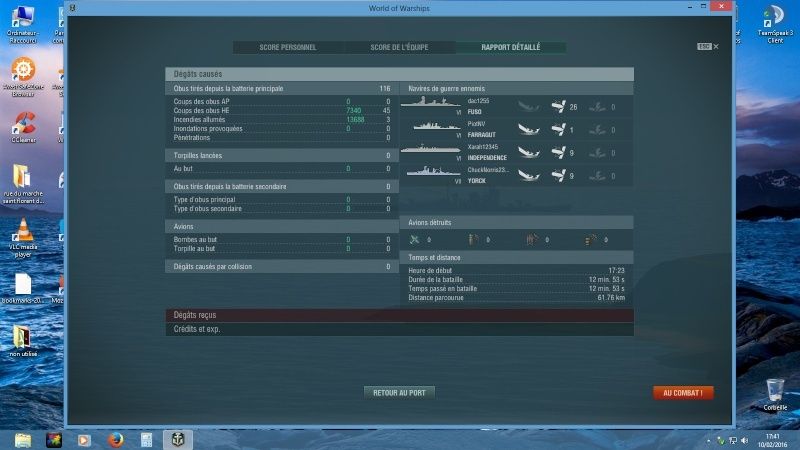
Task: Click 'Dégâts causés par collision' row
Action: (282, 267)
